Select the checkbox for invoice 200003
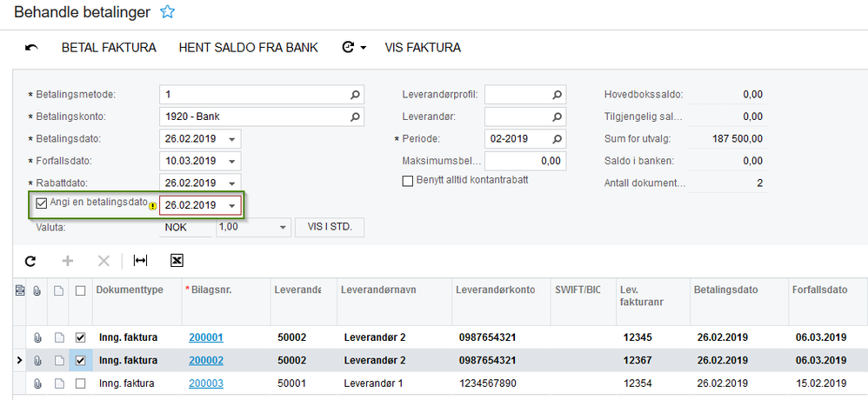 point(81,383)
